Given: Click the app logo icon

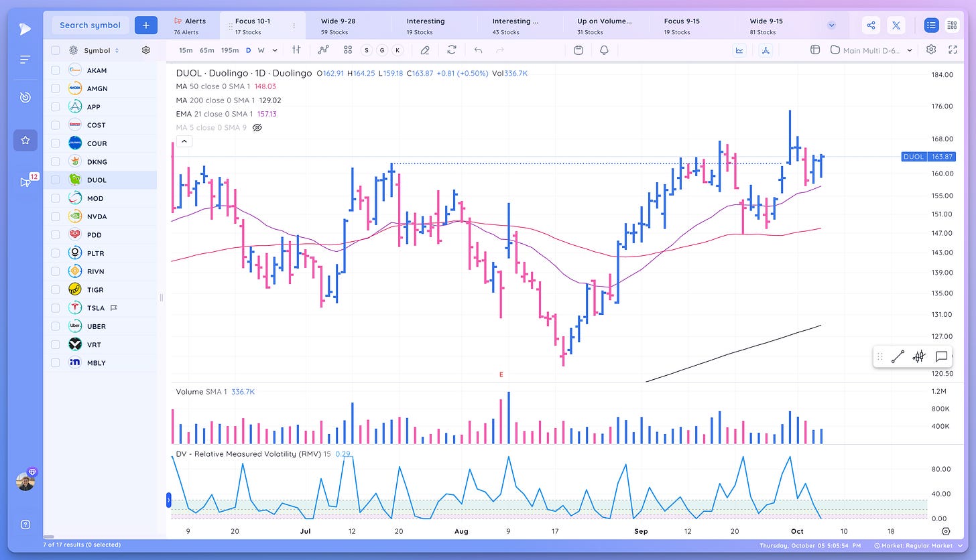Looking at the screenshot, I should pos(25,28).
